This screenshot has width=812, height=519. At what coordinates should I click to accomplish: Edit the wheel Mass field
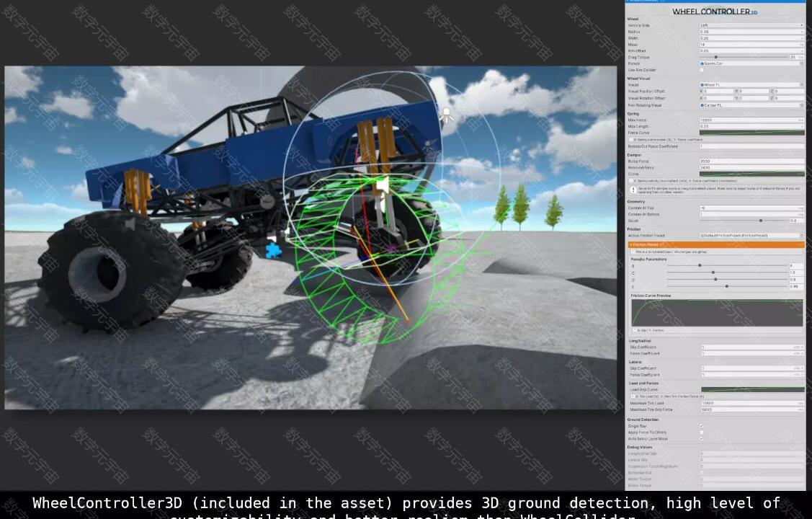751,45
